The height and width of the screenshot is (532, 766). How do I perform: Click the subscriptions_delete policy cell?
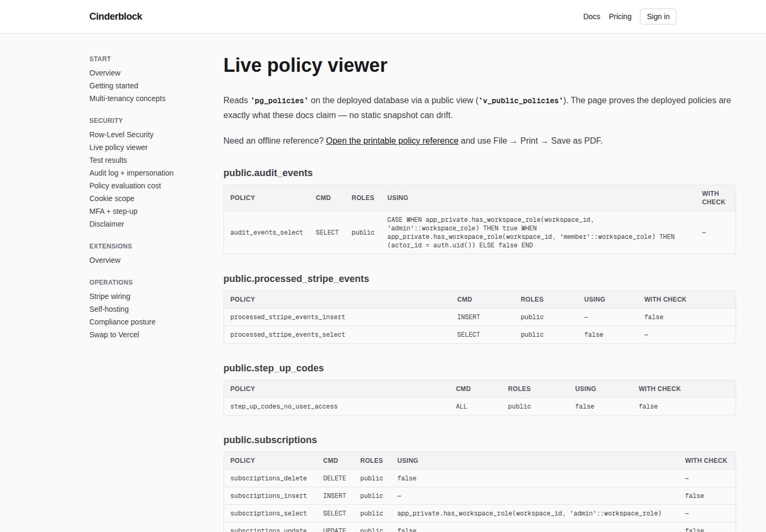tap(269, 478)
